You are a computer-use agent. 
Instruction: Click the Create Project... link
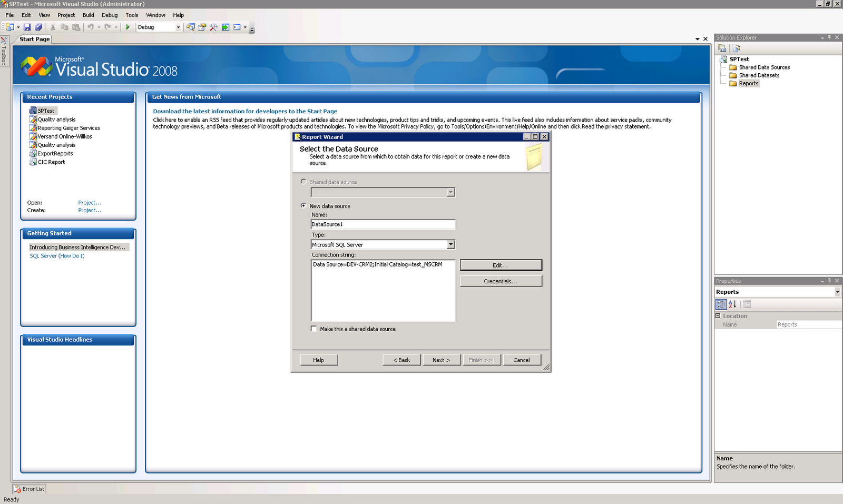(x=90, y=210)
